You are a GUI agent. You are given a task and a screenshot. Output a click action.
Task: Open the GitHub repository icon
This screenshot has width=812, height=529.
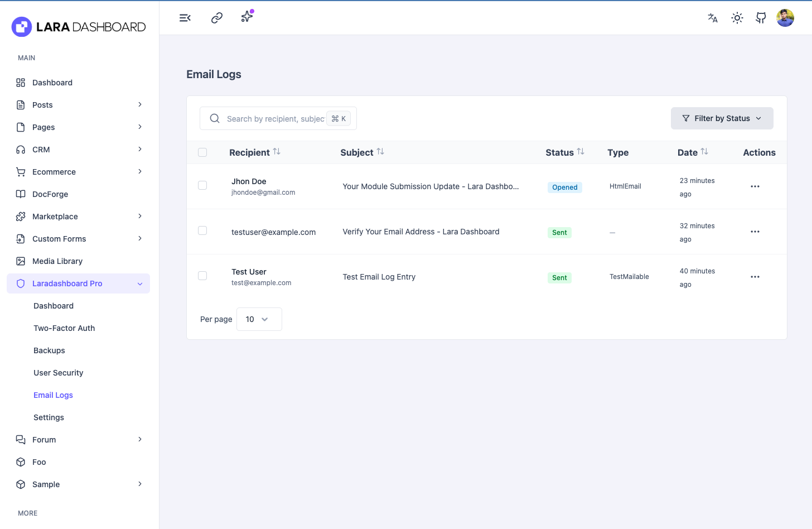pyautogui.click(x=761, y=17)
